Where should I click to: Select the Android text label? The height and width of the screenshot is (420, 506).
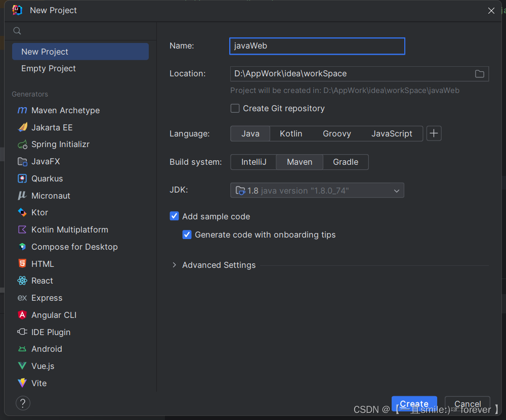tap(47, 349)
